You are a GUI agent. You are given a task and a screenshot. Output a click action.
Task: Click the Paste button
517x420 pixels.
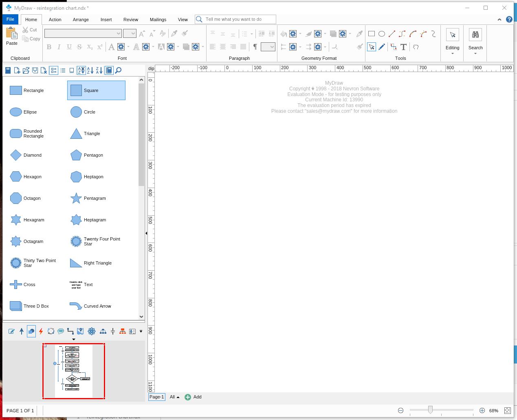[12, 36]
